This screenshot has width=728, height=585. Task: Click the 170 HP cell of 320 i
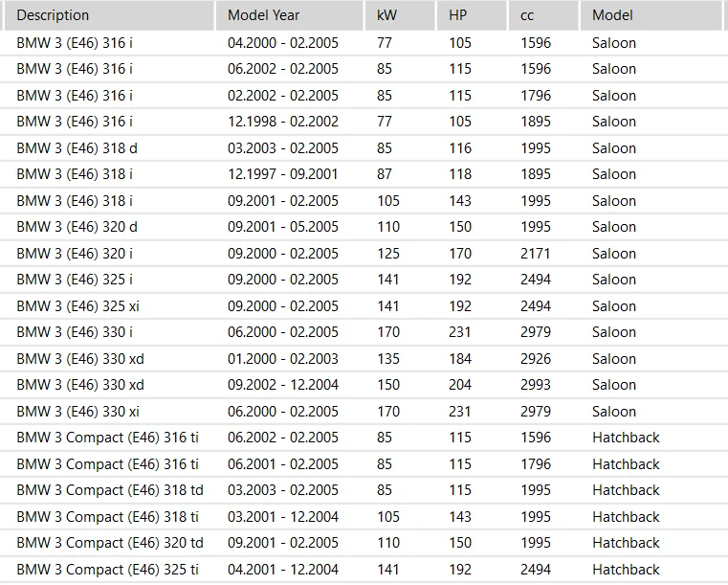point(460,253)
